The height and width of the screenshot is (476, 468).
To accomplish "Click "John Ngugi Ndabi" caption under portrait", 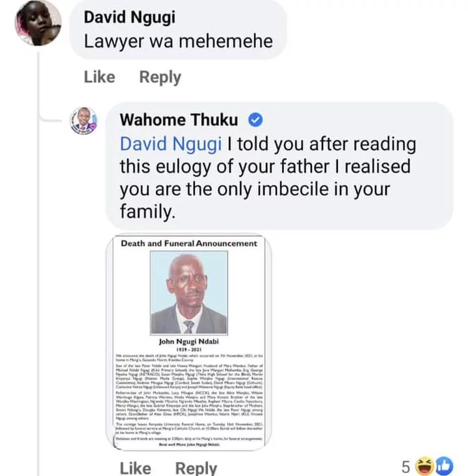I will pyautogui.click(x=189, y=342).
